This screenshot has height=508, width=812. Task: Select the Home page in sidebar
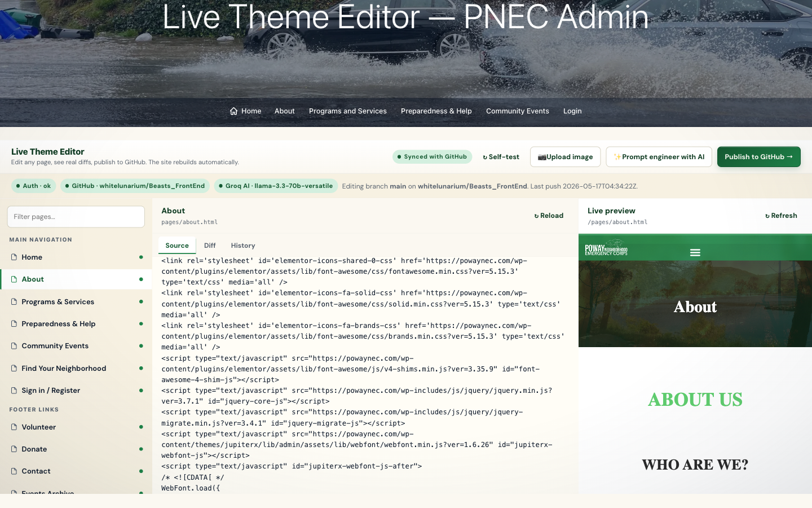point(76,257)
